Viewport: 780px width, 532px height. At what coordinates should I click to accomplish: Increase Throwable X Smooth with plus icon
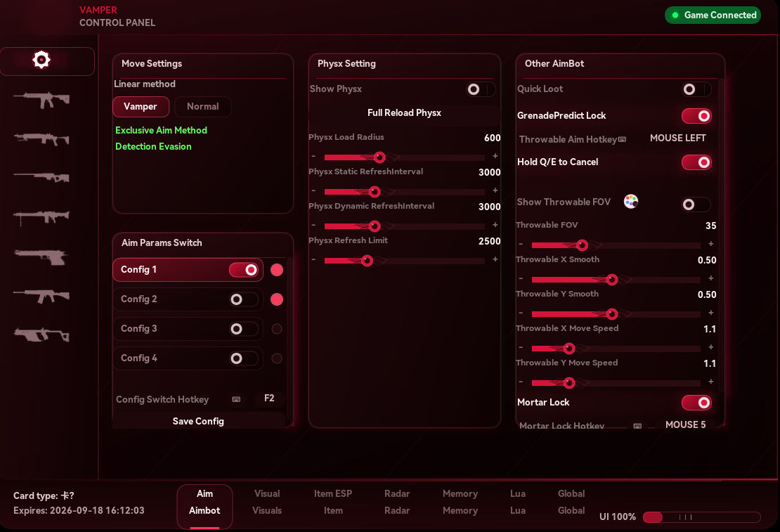coord(711,278)
